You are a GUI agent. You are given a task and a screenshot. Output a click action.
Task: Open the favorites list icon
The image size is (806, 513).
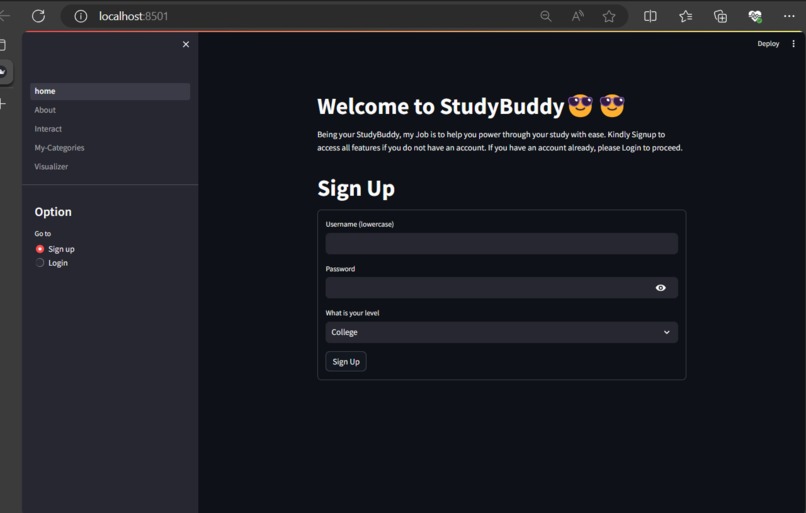pos(685,16)
